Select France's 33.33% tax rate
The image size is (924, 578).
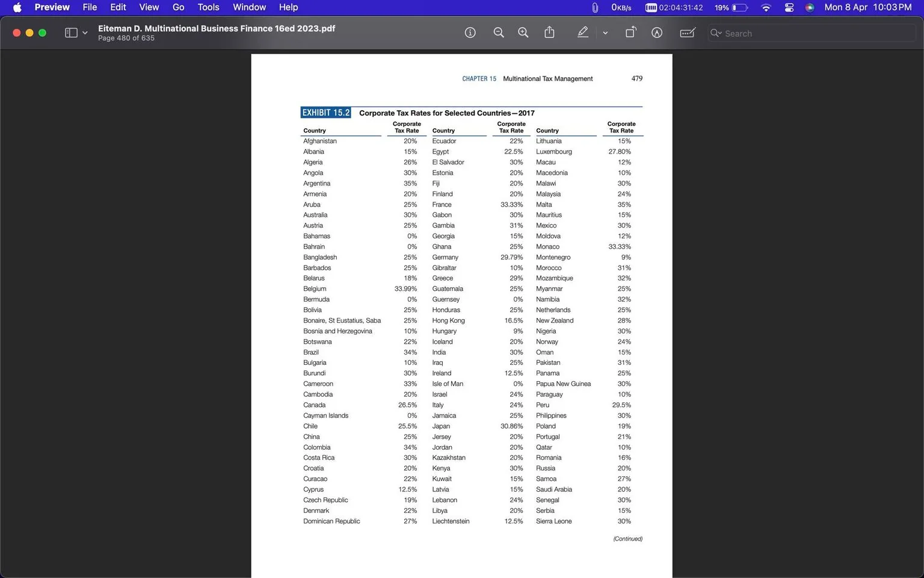click(511, 205)
